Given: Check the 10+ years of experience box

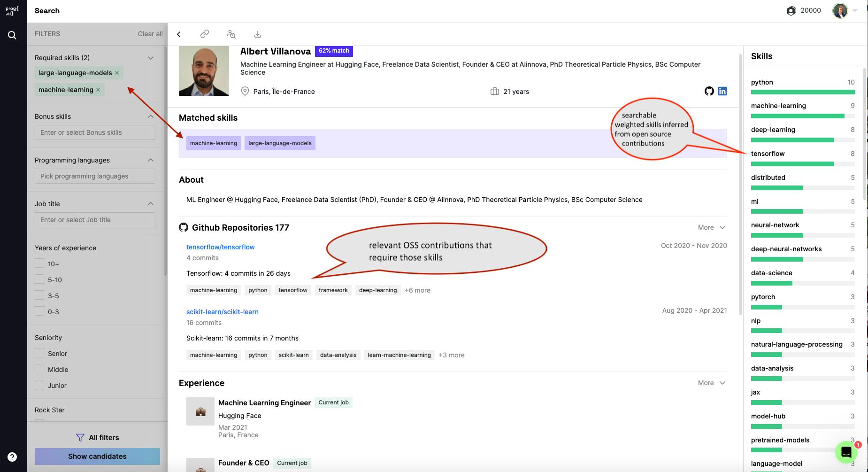Looking at the screenshot, I should click(x=40, y=263).
